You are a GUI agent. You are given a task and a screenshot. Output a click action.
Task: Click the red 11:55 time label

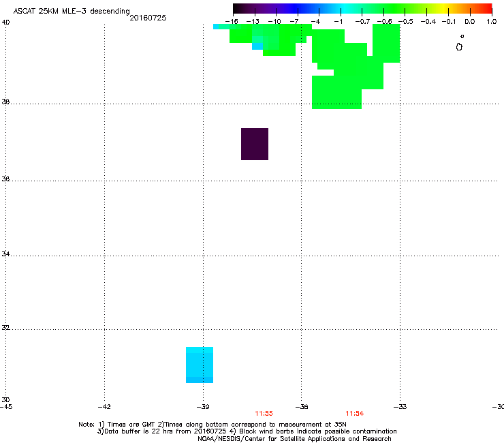tap(264, 414)
